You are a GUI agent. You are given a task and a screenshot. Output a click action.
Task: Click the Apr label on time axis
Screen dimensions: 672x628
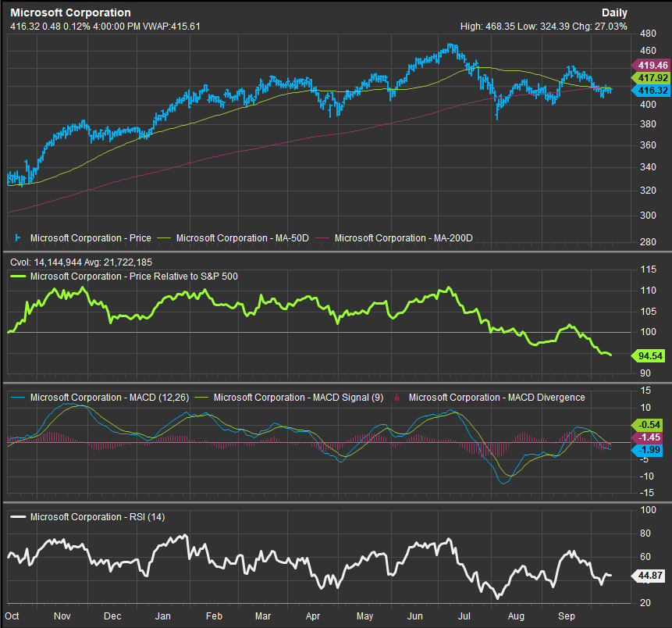[313, 616]
